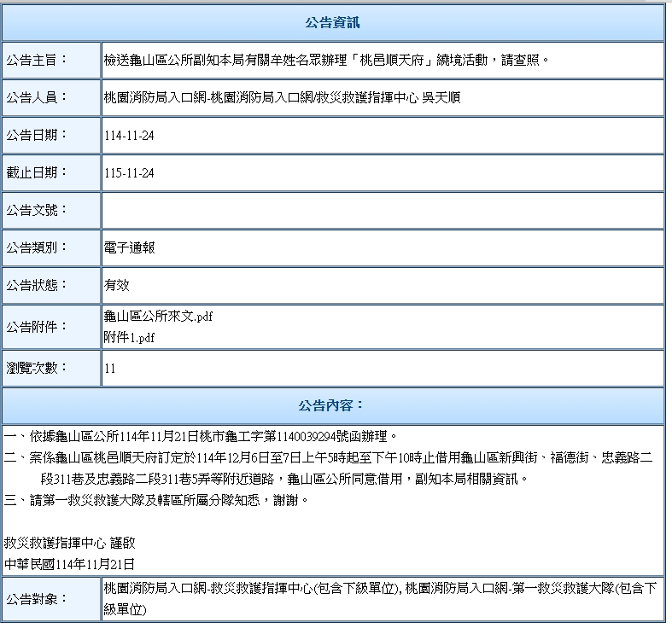The image size is (672, 634).
Task: Click the 截止日期 value 115-11-24
Action: pos(129,173)
